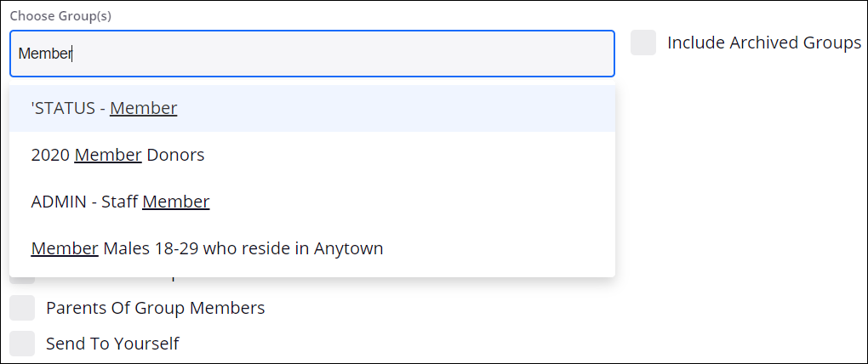868x364 pixels.
Task: Click the "Choose Group(s)" field label
Action: pyautogui.click(x=60, y=16)
